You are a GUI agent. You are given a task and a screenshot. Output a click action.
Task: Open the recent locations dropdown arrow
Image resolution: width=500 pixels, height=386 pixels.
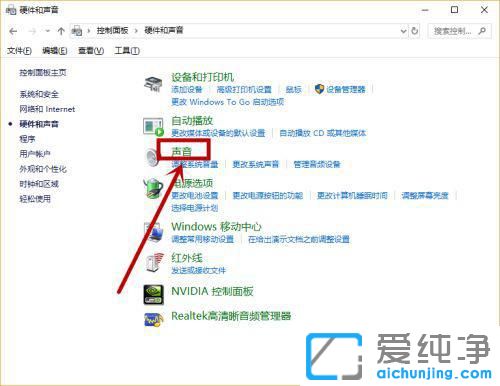tap(48, 31)
